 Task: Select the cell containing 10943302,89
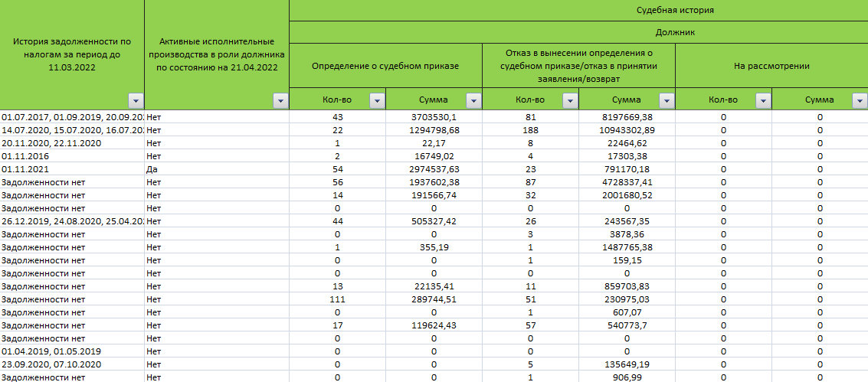click(x=627, y=130)
